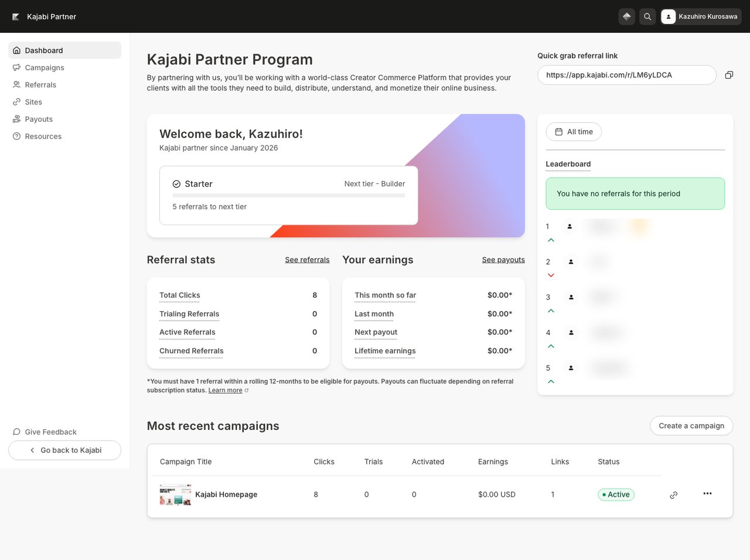Click the Create a campaign button
The height and width of the screenshot is (560, 750).
click(x=691, y=426)
